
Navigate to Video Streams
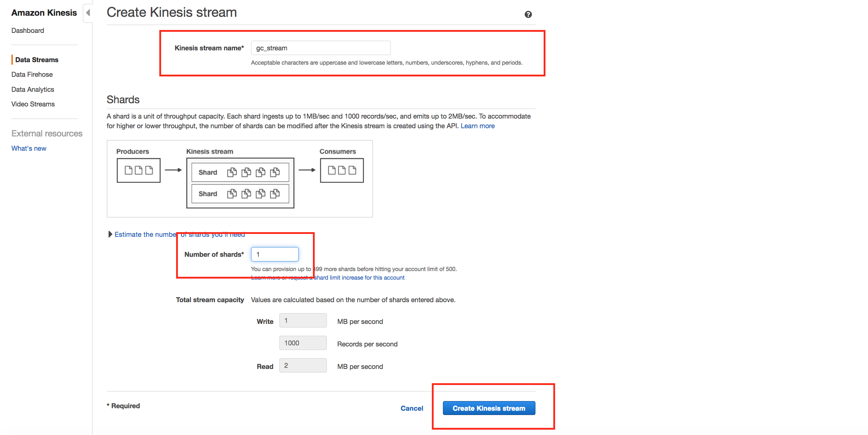(33, 104)
